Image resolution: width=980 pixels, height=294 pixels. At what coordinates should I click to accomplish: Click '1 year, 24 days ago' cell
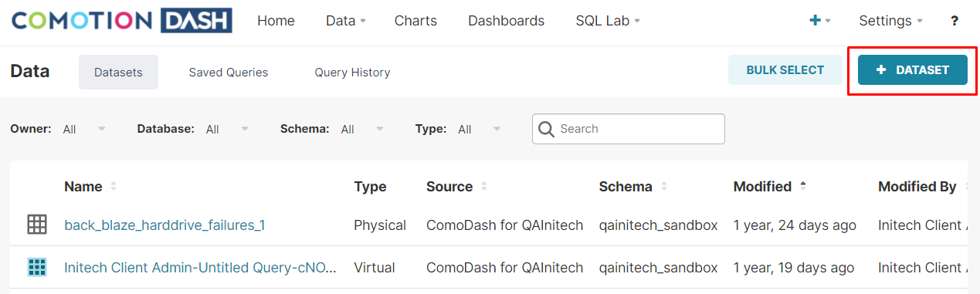(795, 225)
